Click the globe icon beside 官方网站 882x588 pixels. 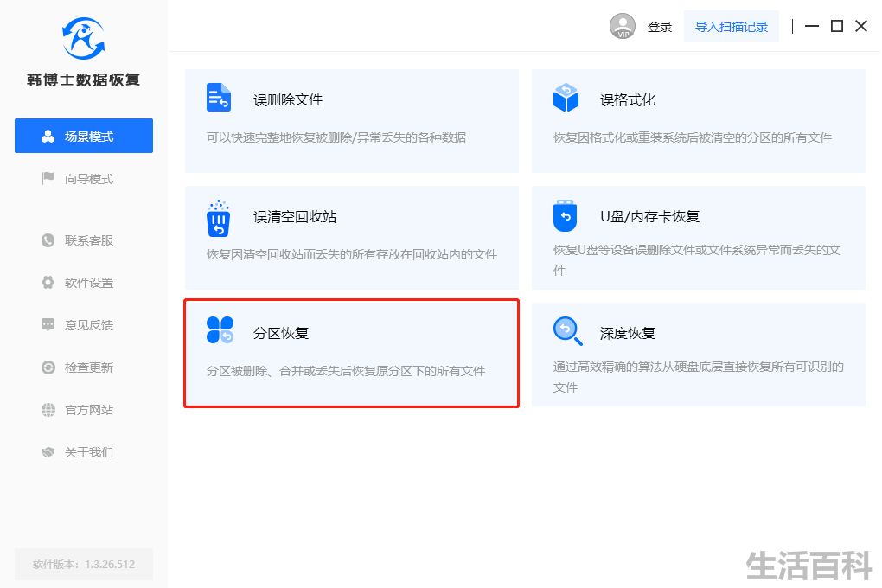(48, 410)
